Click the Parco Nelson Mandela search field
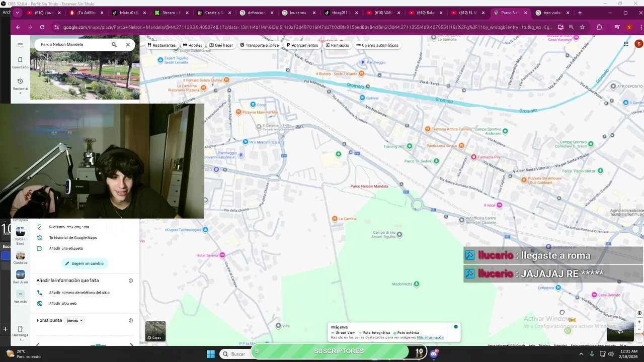The image size is (644, 362). (73, 45)
